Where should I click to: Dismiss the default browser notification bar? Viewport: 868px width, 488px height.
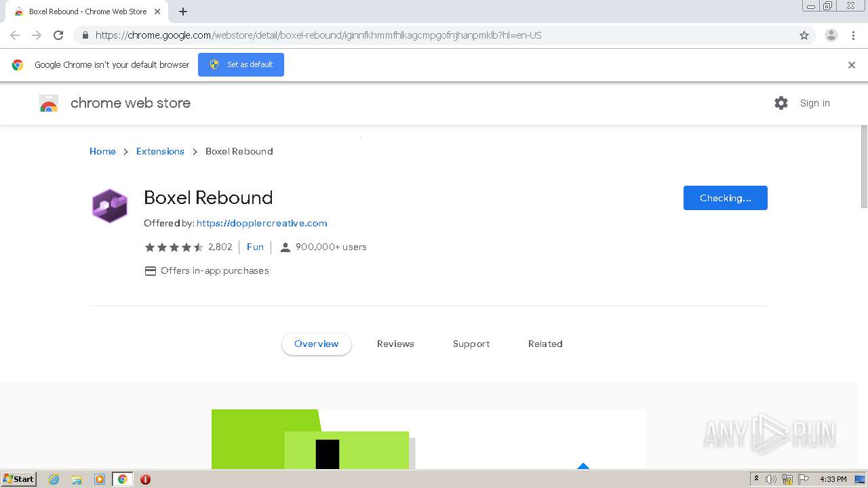(852, 65)
